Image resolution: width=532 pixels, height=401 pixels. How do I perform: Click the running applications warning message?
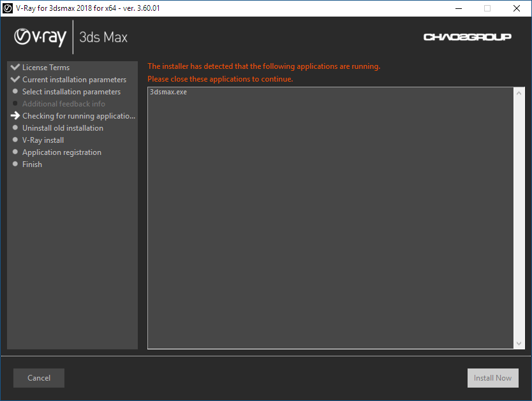[x=264, y=66]
